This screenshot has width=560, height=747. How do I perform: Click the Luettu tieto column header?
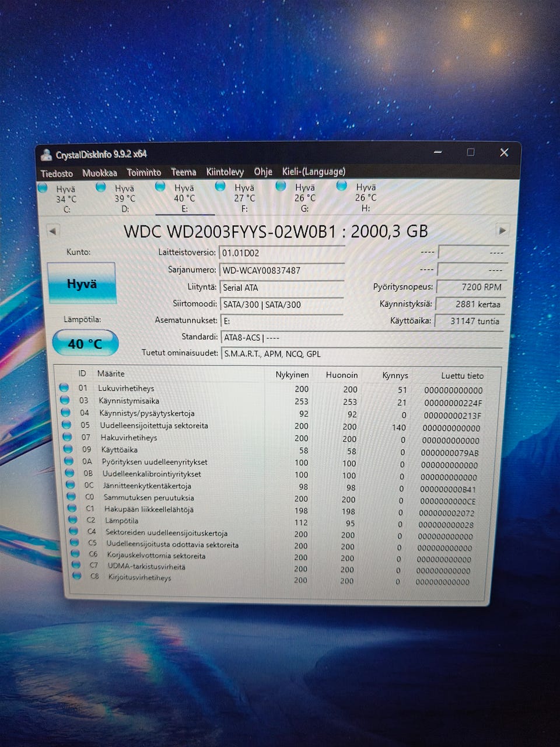click(463, 375)
